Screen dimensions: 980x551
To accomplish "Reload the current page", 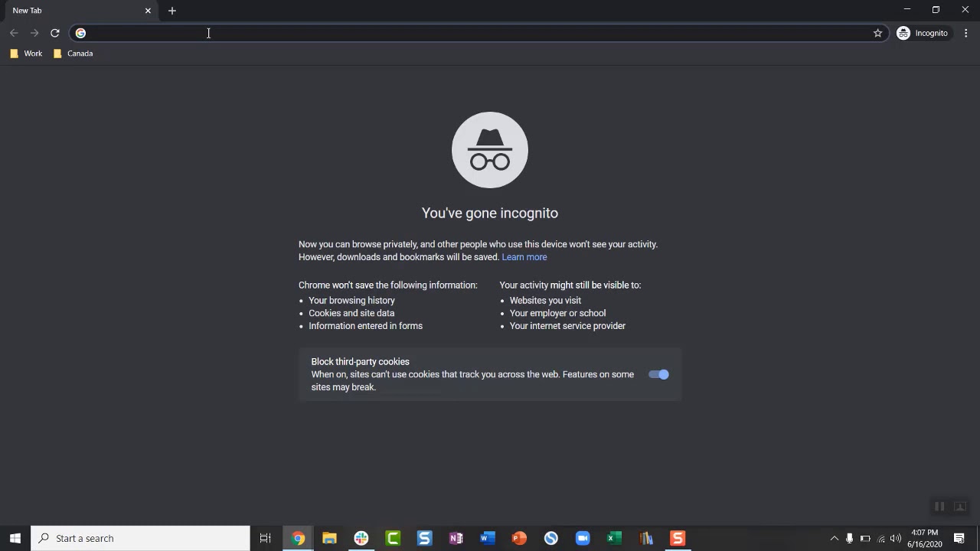I will pyautogui.click(x=55, y=33).
